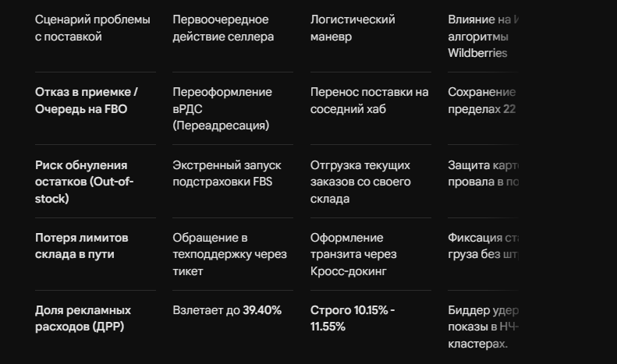
Task: Select the 'Переоформление вРДС (Переадресация)' cell
Action: click(x=222, y=108)
